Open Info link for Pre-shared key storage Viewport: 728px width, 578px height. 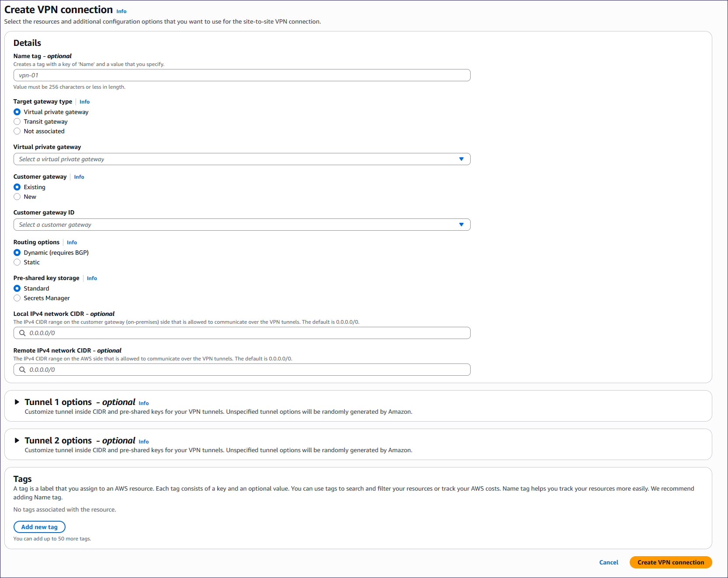[92, 278]
